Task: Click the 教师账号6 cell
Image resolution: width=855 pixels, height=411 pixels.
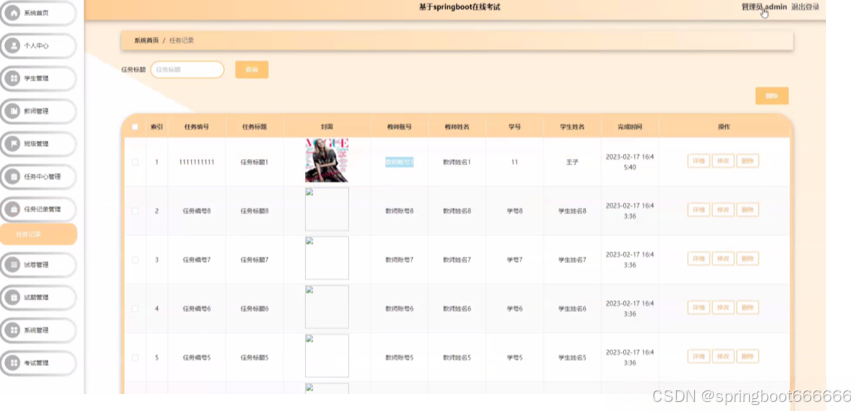Action: (399, 309)
